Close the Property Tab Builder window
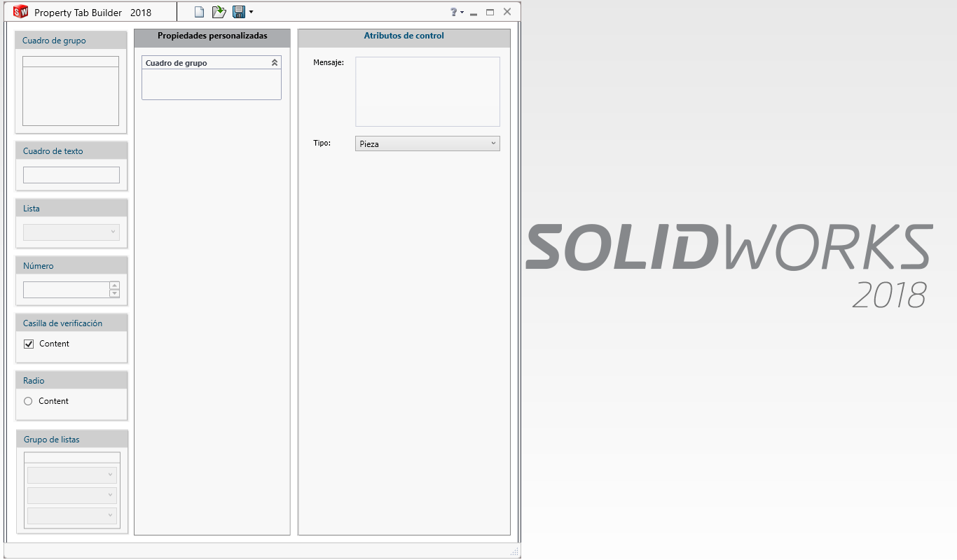957x560 pixels. pyautogui.click(x=507, y=12)
